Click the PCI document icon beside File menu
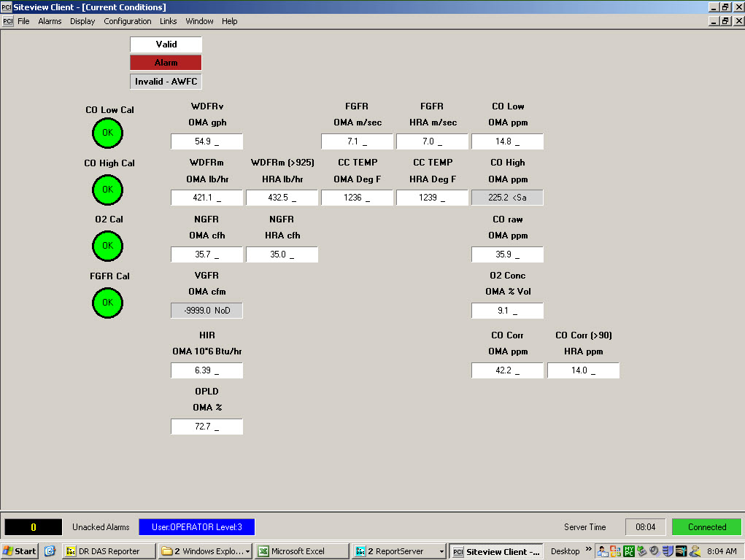This screenshot has width=745, height=560. (x=7, y=21)
